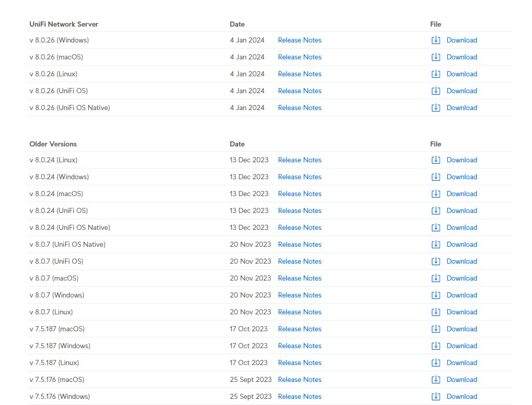This screenshot has height=405, width=532.
Task: Click download icon for v 8.0.26 (UniFi OS Native)
Action: [x=436, y=108]
